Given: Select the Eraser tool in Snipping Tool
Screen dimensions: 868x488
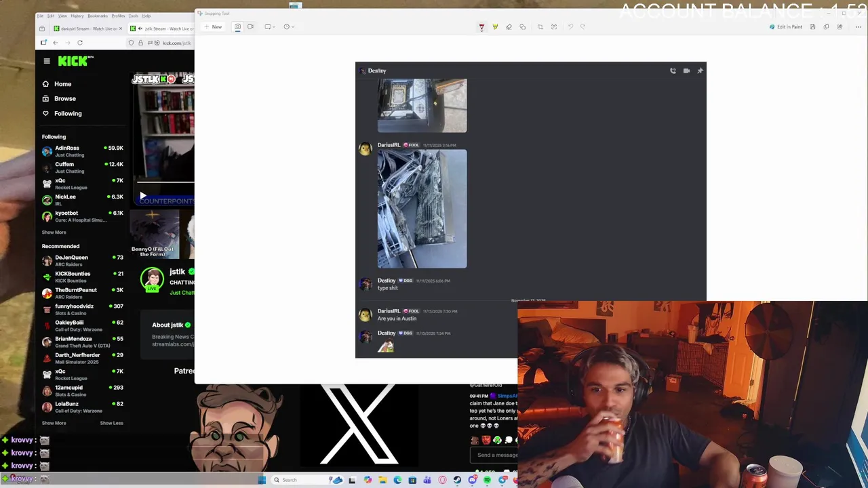Looking at the screenshot, I should coord(509,27).
